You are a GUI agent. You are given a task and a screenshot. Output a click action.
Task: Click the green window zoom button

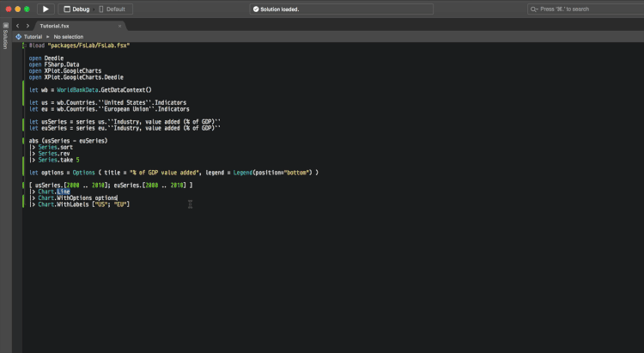coord(27,9)
